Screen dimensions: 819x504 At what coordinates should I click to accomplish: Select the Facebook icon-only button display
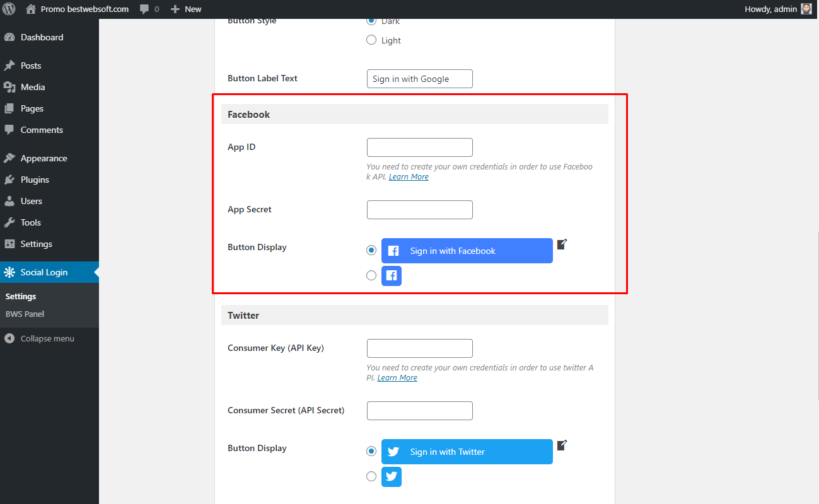(371, 275)
